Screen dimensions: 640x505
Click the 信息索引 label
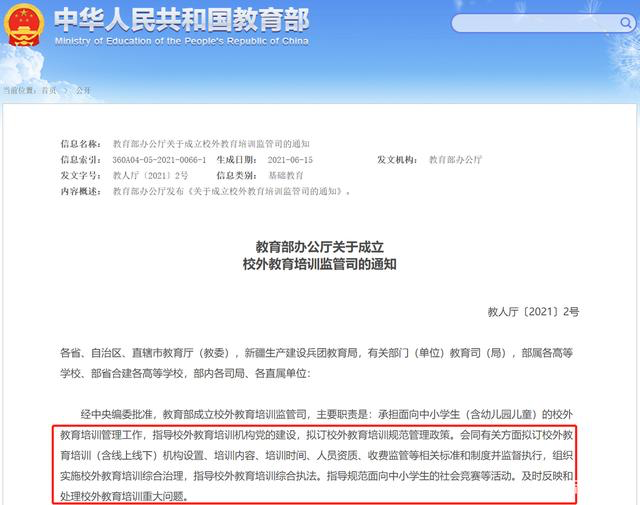(81, 160)
